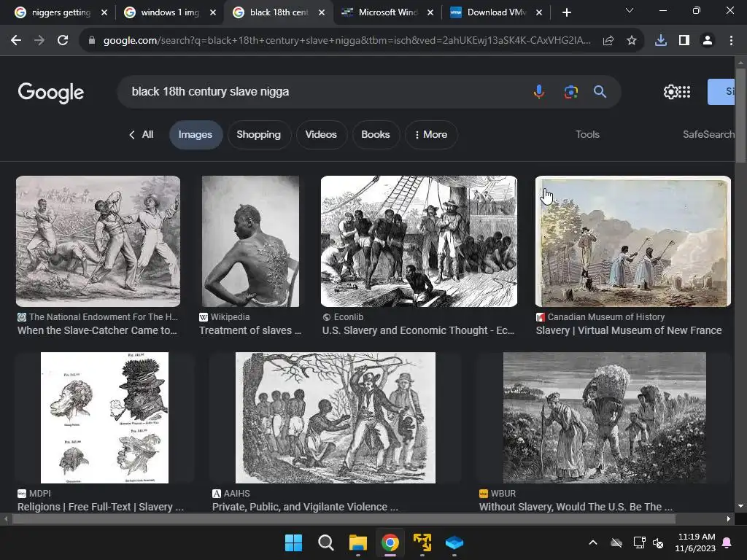The width and height of the screenshot is (747, 560).
Task: Open the SafeSearch setting dropdown
Action: (708, 134)
